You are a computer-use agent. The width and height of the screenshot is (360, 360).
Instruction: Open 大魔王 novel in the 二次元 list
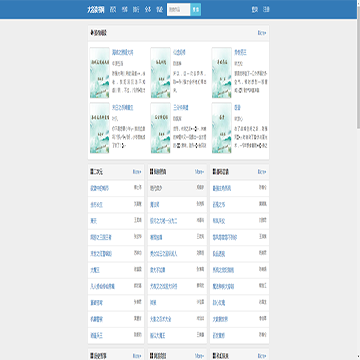(x=94, y=270)
